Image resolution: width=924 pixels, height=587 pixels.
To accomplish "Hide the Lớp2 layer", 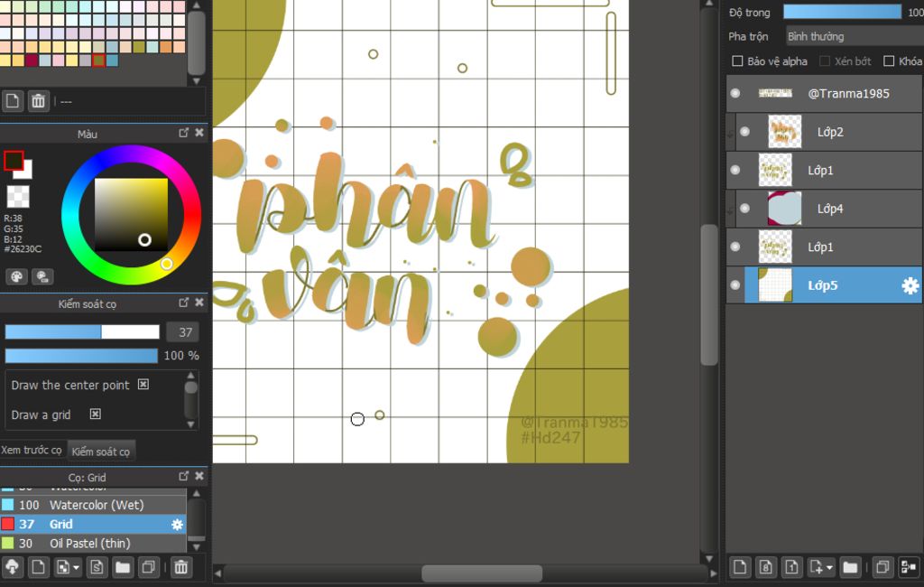I will (744, 132).
